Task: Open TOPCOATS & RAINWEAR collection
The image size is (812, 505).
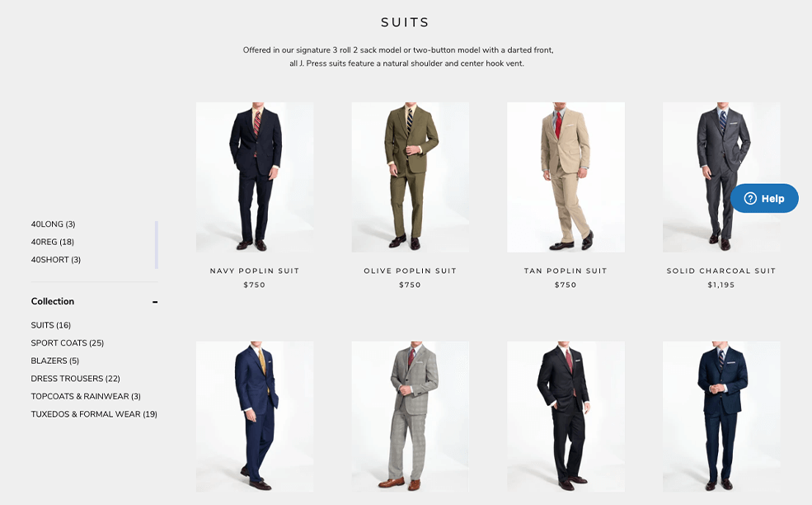Action: coord(86,396)
